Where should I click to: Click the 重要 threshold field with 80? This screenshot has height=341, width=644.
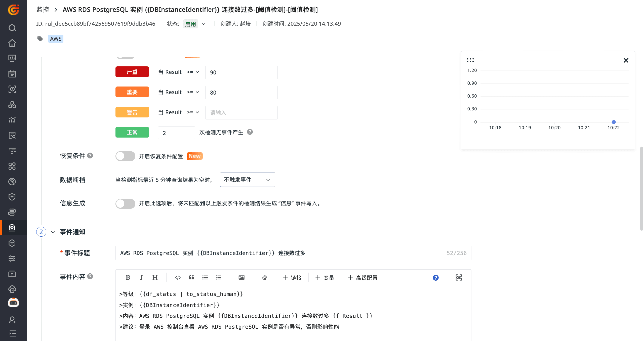coord(242,93)
